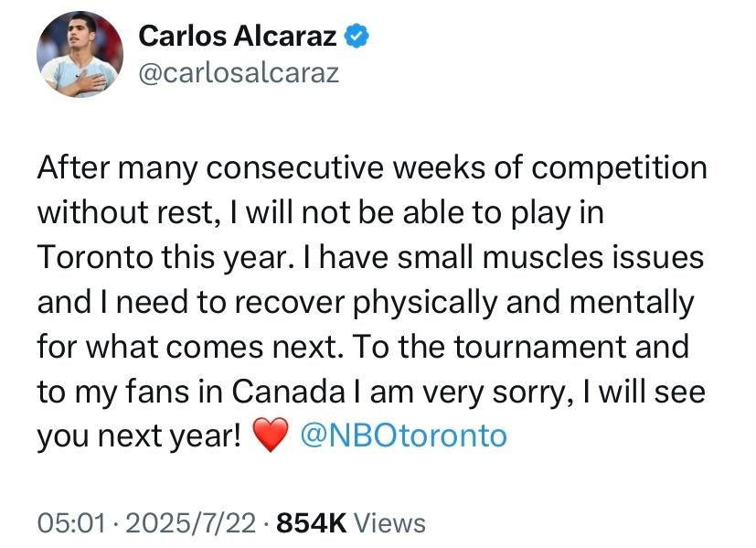756x548 pixels.
Task: Click the blue verified checkmark badge
Action: (357, 37)
